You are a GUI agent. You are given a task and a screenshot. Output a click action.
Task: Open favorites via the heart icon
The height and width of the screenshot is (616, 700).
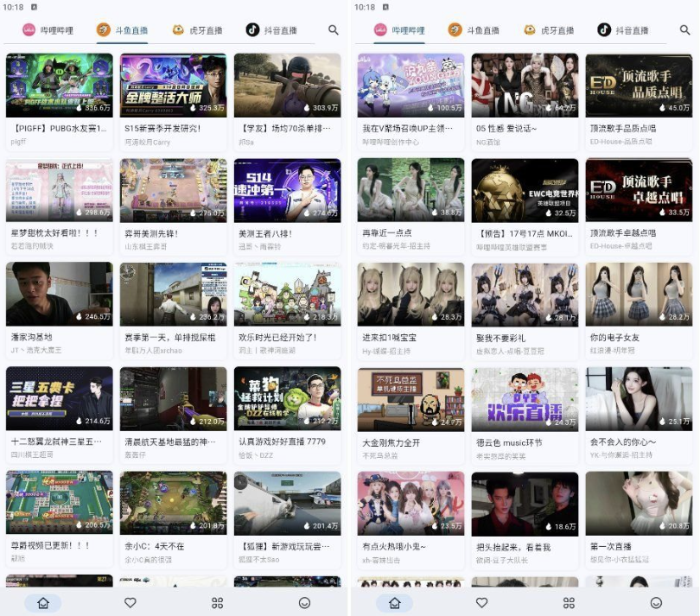pyautogui.click(x=130, y=603)
